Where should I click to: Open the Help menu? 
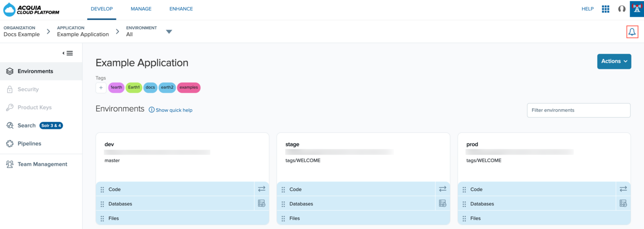tap(588, 9)
